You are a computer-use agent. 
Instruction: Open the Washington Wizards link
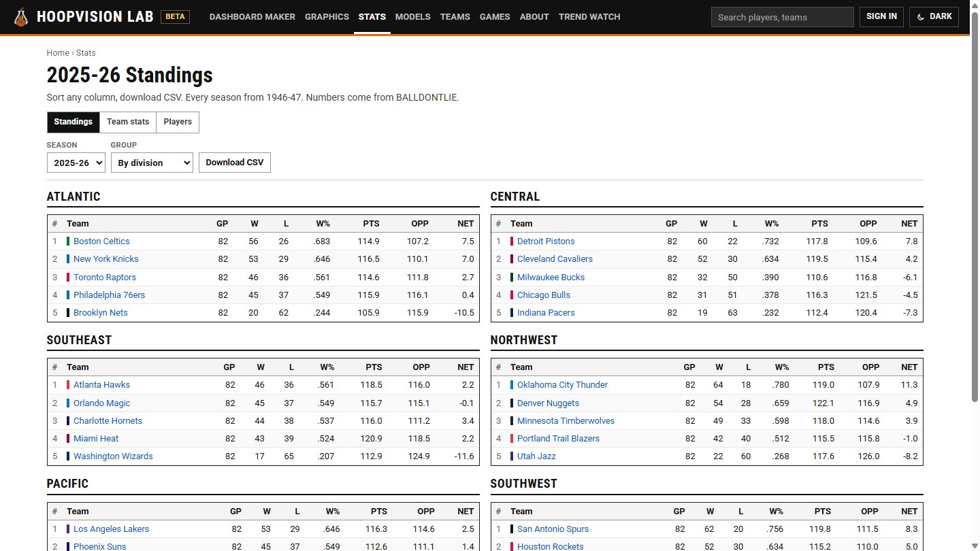click(113, 456)
